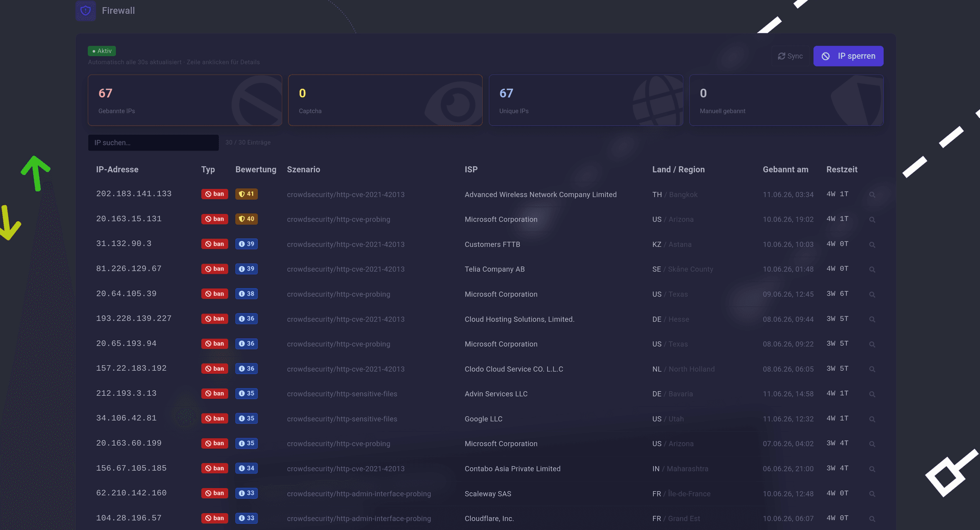Click ban badge of 62.210.142.160

[214, 493]
